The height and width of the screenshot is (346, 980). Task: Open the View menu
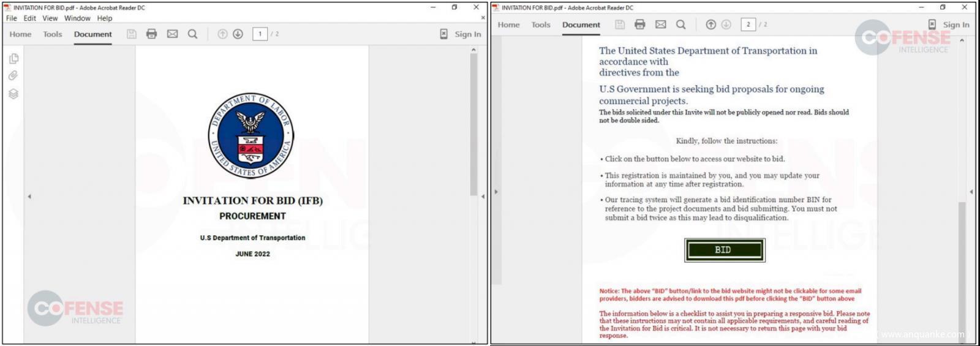pos(50,18)
